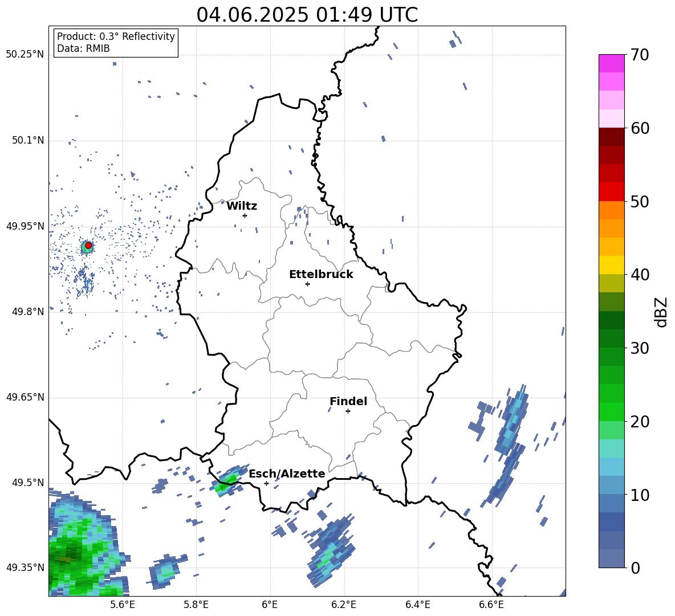675x616 pixels.
Task: Click the 50 colorbar tick label
Action: (640, 202)
